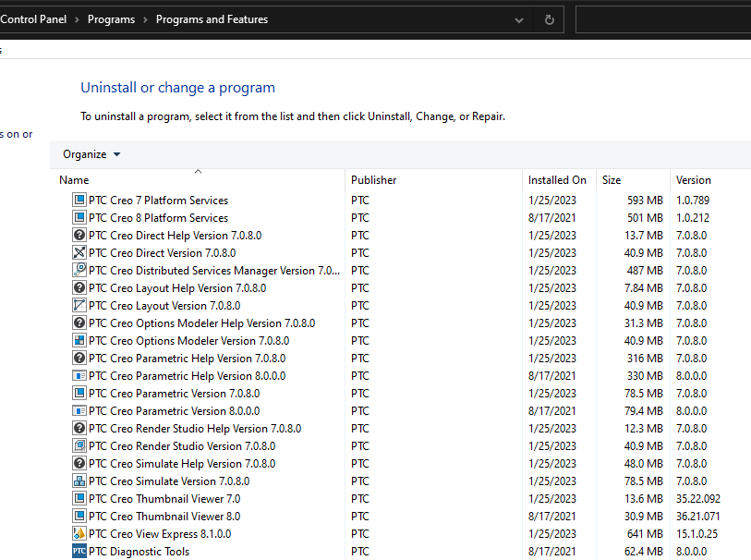Click the PTC Creo Direct Help question-mark icon

[79, 236]
